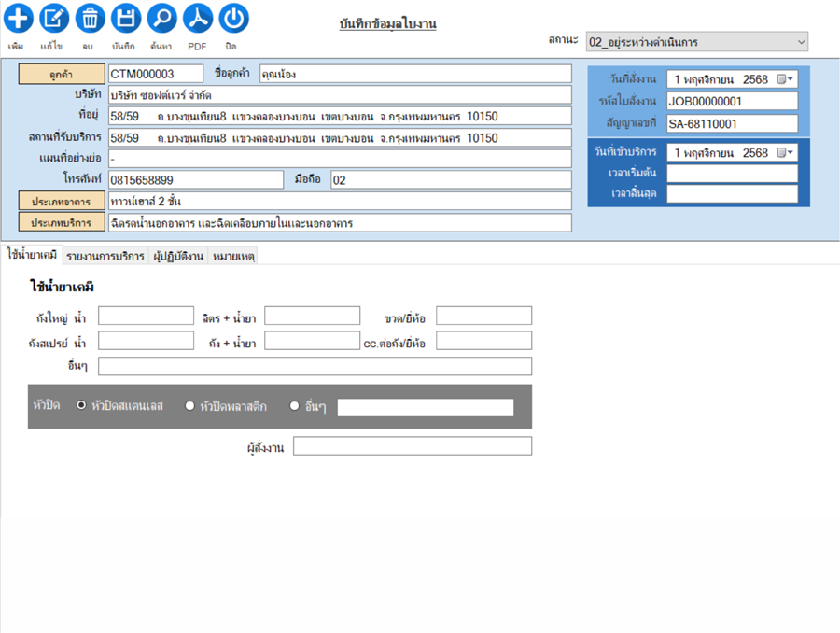The width and height of the screenshot is (840, 633).
Task: Click the Save (บันทึก) disk icon
Action: point(126,18)
